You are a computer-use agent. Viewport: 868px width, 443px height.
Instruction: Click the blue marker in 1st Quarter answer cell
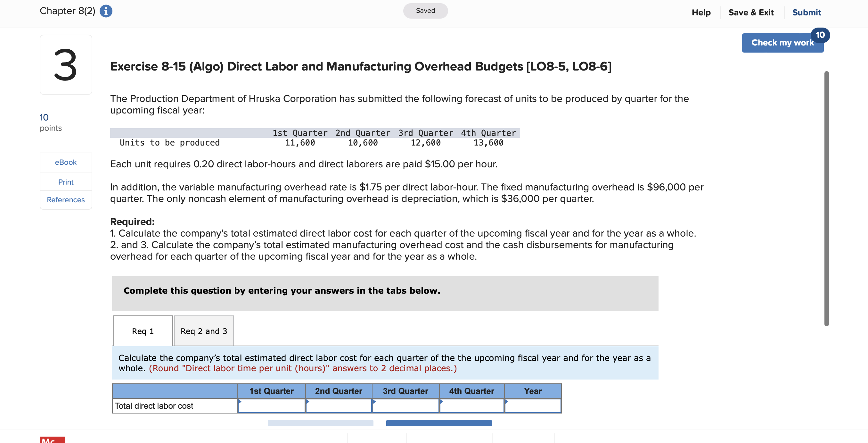(240, 402)
